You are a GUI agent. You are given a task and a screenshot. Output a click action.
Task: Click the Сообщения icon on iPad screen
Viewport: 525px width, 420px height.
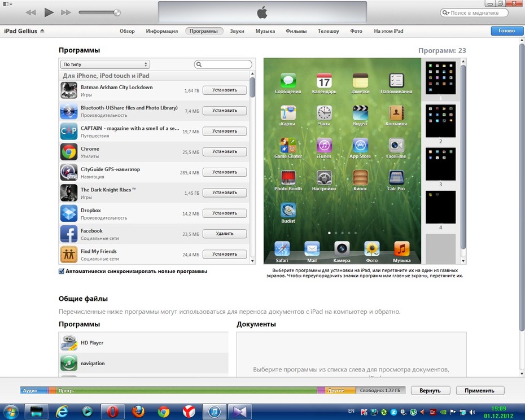click(288, 81)
